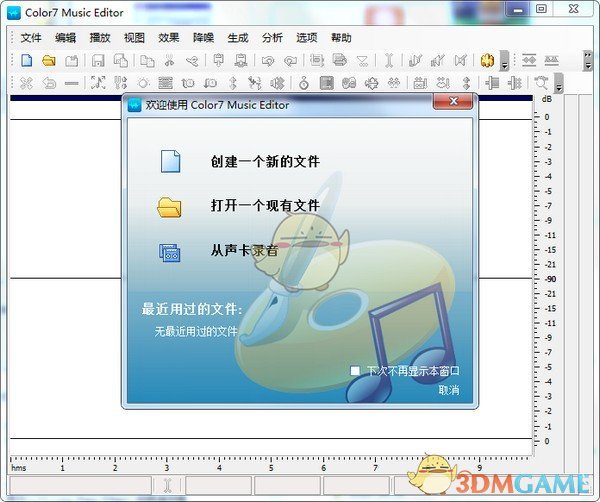Click the I-beam icon in the status bar

[x=167, y=485]
